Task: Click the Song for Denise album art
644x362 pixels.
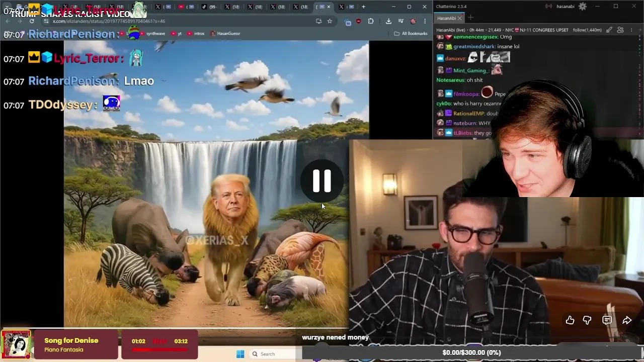Action: pyautogui.click(x=16, y=344)
